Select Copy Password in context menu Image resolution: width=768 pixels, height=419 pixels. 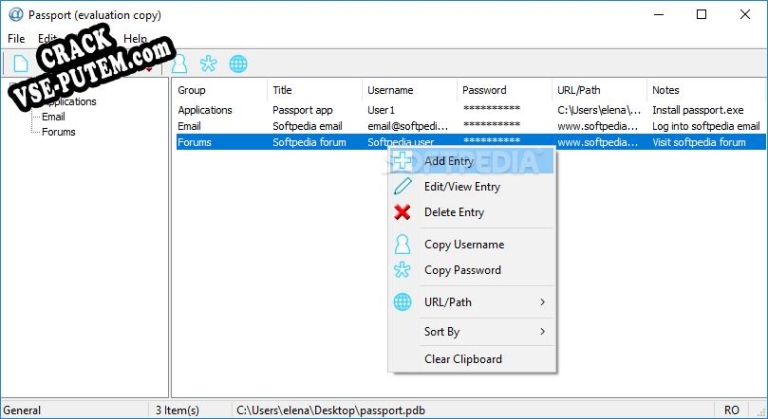tap(462, 270)
